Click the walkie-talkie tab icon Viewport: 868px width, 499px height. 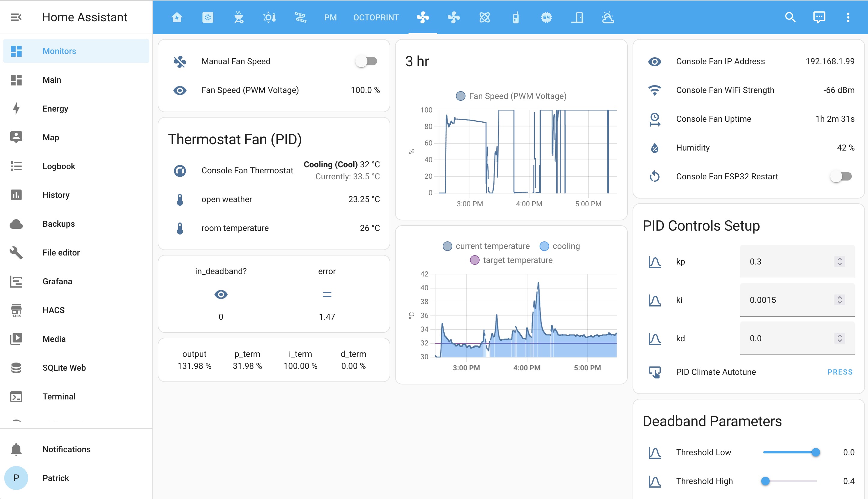click(515, 17)
